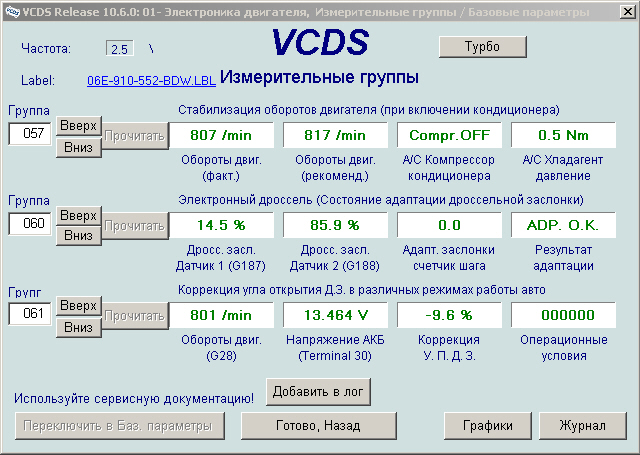Close the VCDS window
Image resolution: width=640 pixels, height=455 pixels.
(627, 11)
